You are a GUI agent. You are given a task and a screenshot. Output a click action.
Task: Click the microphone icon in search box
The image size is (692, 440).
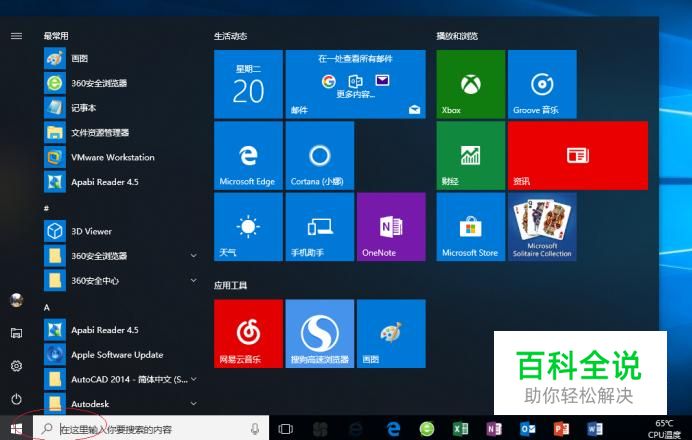(255, 428)
